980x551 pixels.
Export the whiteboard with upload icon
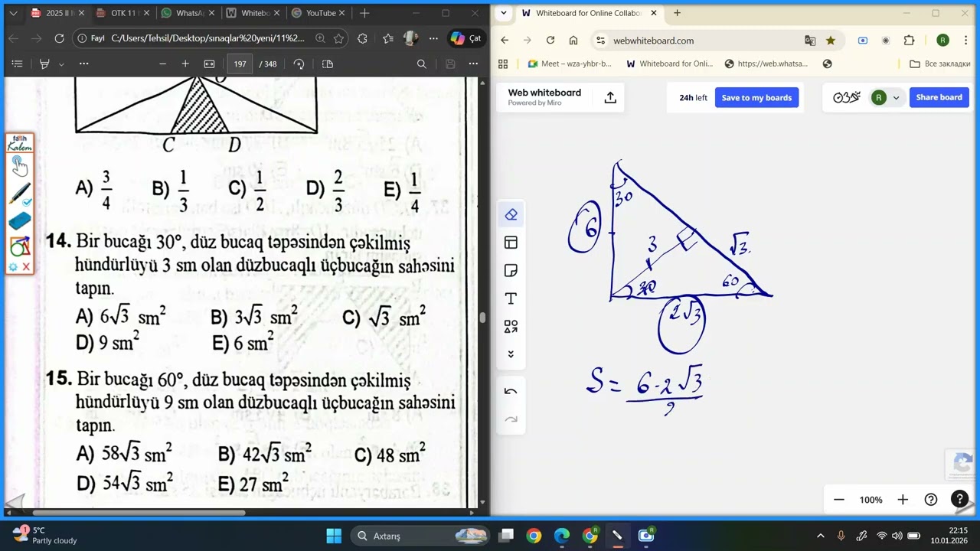pos(610,97)
